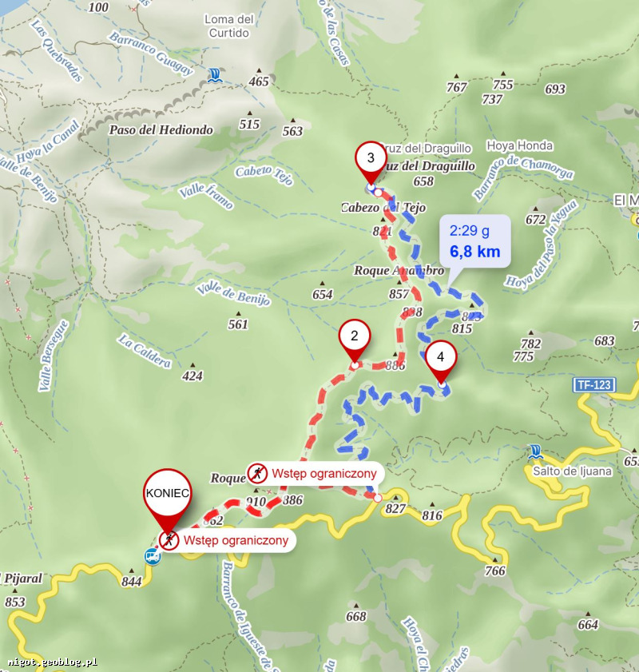The image size is (639, 672).
Task: Open the 2:29 g 6,8 km route tooltip
Action: (x=475, y=242)
